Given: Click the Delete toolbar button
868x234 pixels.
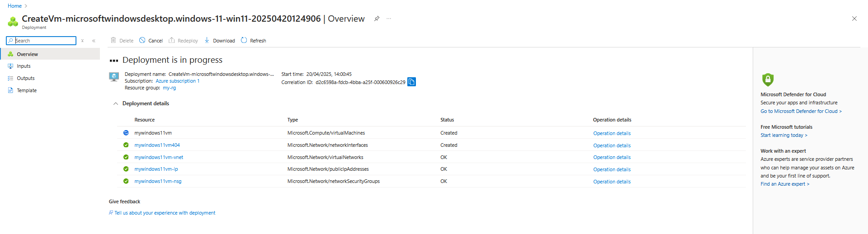Looking at the screenshot, I should click(122, 41).
